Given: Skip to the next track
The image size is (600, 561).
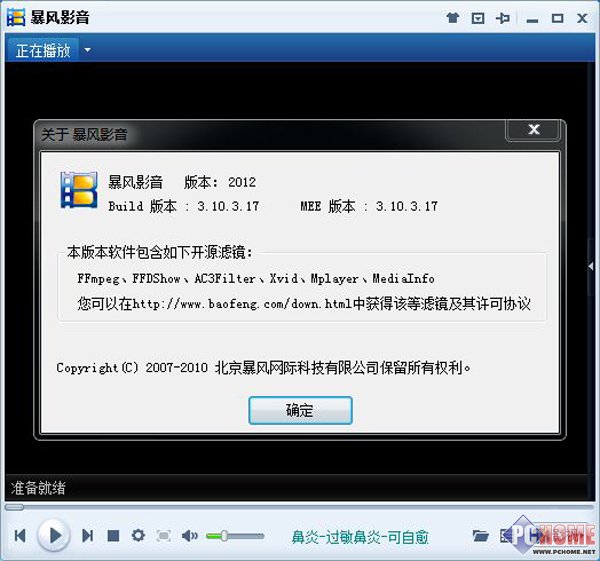Looking at the screenshot, I should [88, 535].
